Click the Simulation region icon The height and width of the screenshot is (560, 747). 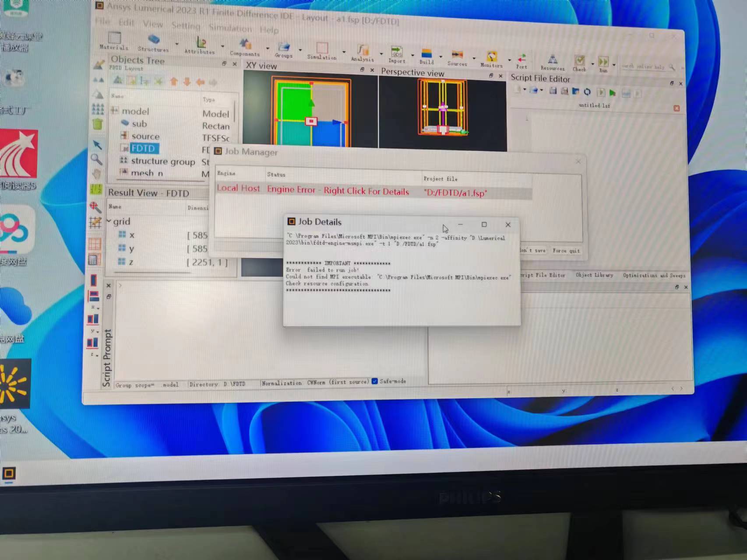(x=322, y=48)
